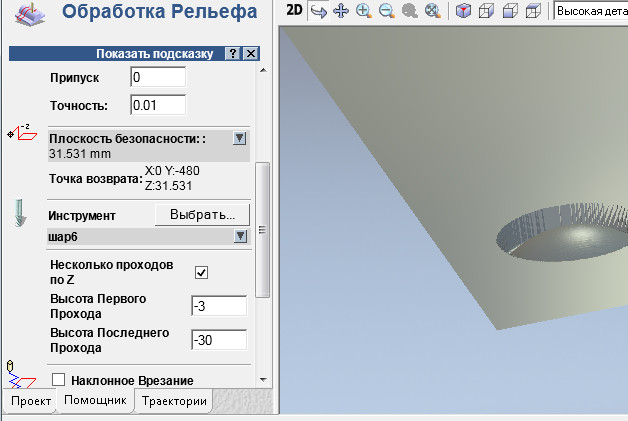
Task: Open the 'Траектории' tab
Action: (x=174, y=401)
